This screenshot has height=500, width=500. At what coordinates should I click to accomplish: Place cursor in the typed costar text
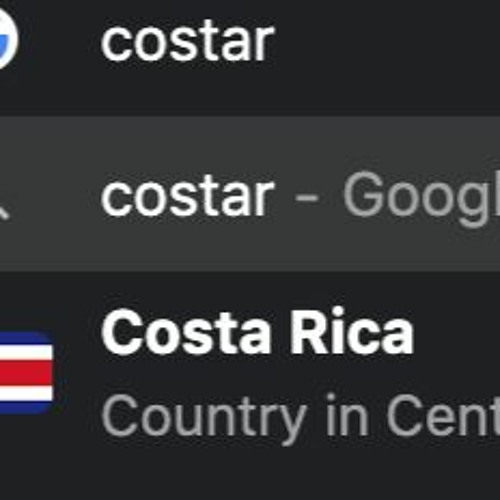coord(187,42)
